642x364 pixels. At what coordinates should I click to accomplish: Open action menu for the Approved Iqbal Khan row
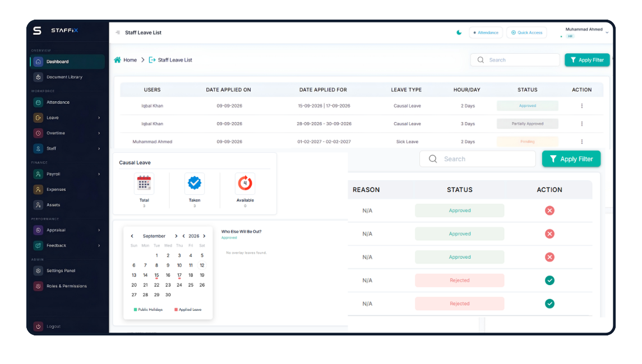[x=582, y=106]
